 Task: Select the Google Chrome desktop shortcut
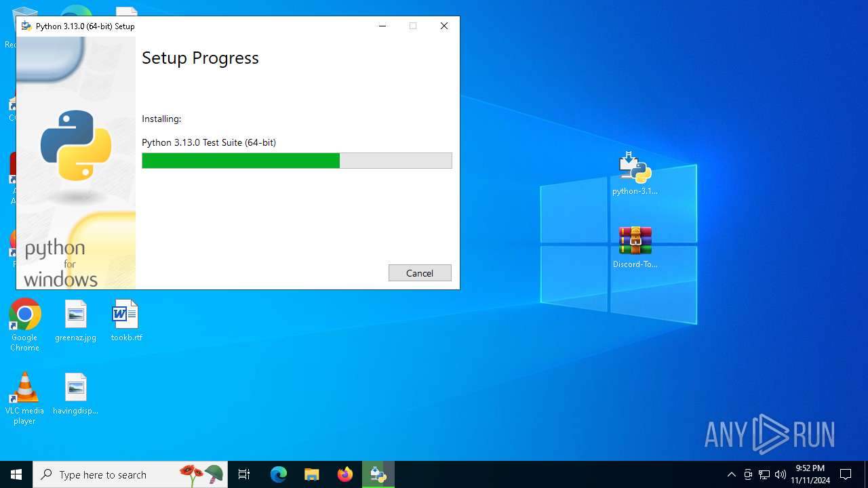(24, 325)
